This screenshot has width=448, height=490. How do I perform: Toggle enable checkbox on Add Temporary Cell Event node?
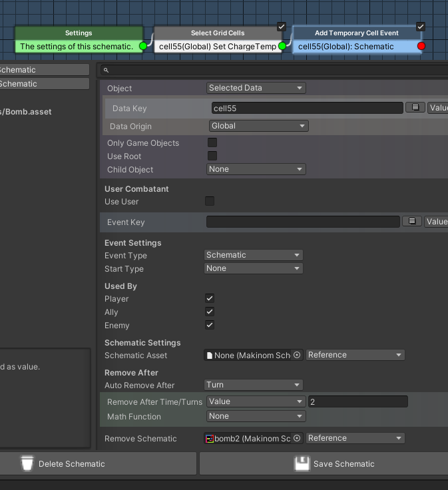421,27
